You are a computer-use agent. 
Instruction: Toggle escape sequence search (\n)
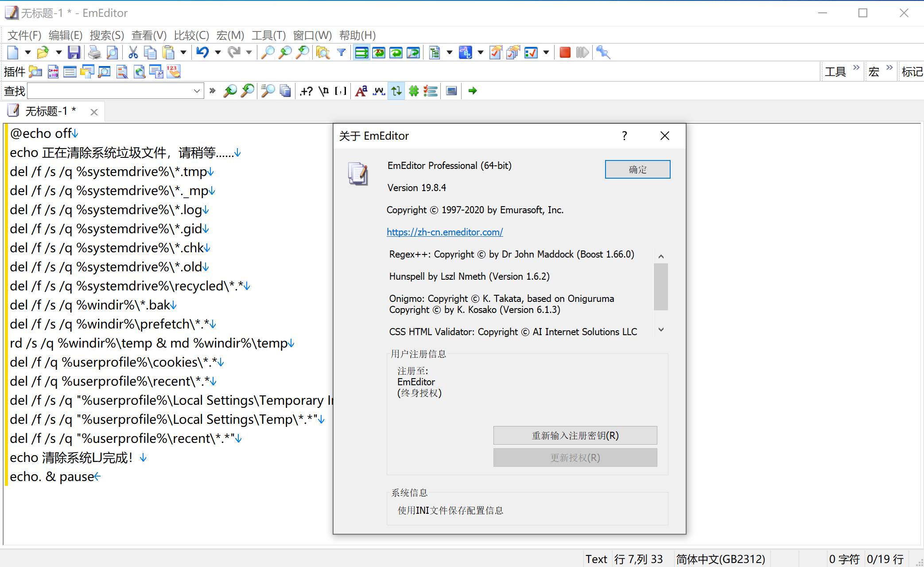coord(324,91)
